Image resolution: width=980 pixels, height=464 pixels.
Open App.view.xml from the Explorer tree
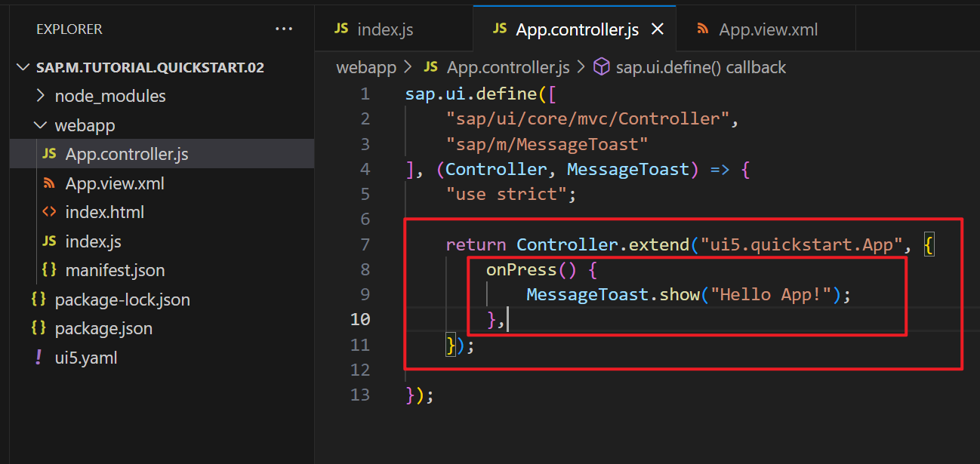[x=115, y=183]
